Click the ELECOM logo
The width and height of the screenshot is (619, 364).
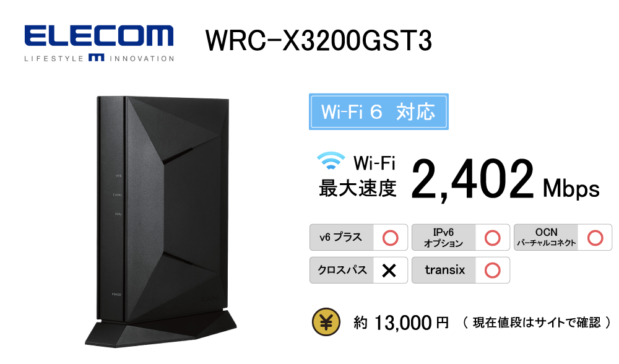[98, 43]
